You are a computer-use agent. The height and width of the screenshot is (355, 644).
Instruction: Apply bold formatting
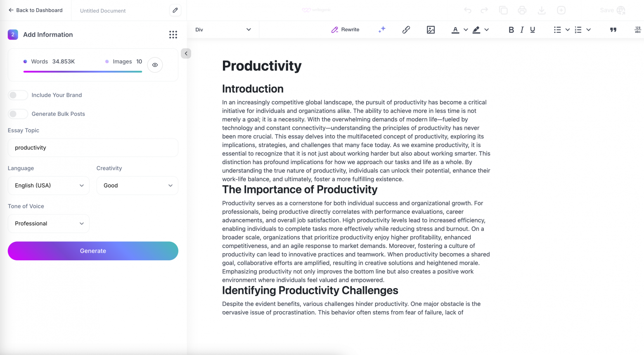click(x=511, y=30)
